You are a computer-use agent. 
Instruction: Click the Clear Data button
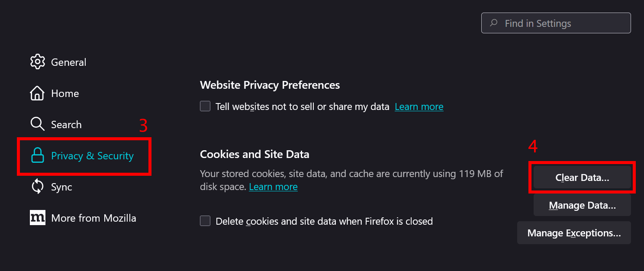point(582,177)
